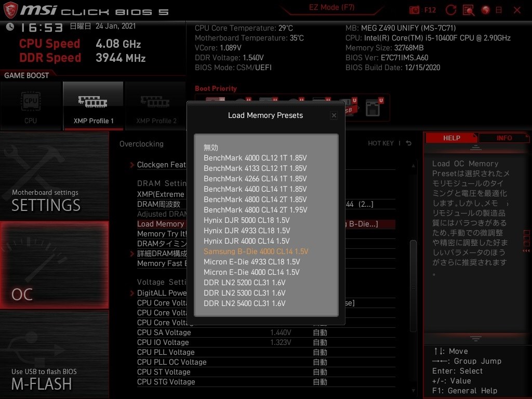Select BenchMark 4133 CL12 1T 1.85V preset
The height and width of the screenshot is (399, 532).
tap(255, 168)
